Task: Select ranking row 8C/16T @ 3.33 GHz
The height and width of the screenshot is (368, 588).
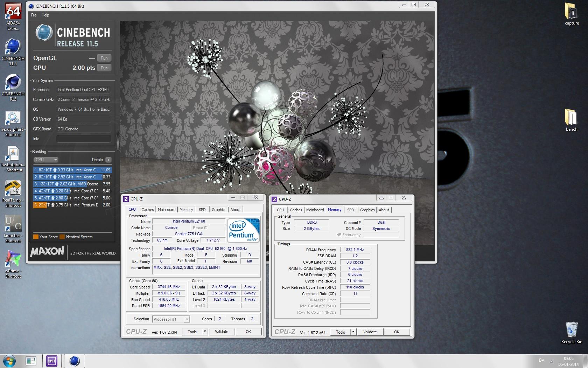Action: click(72, 170)
